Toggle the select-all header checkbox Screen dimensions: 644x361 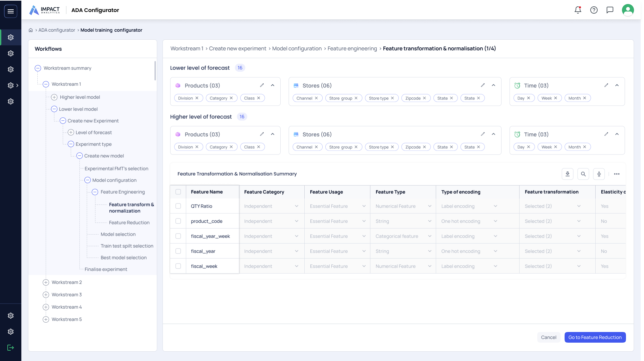pos(178,192)
